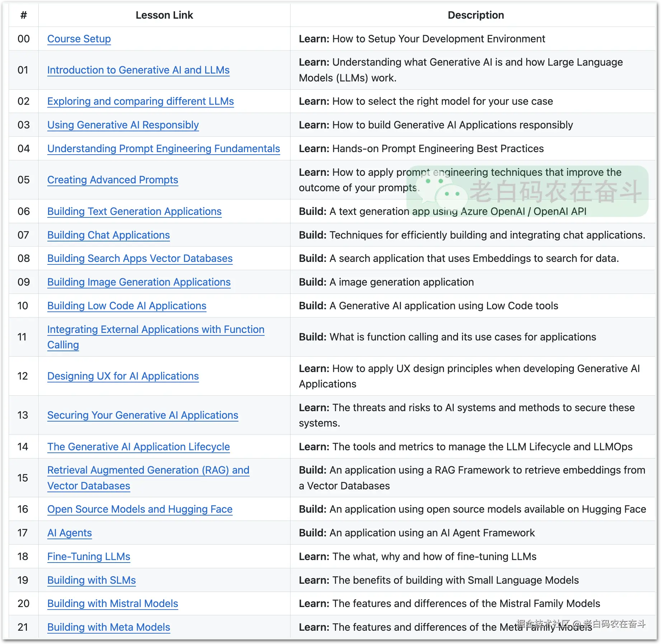Screen dimensions: 661x644
Task: Open Building with Meta Models link
Action: point(109,627)
